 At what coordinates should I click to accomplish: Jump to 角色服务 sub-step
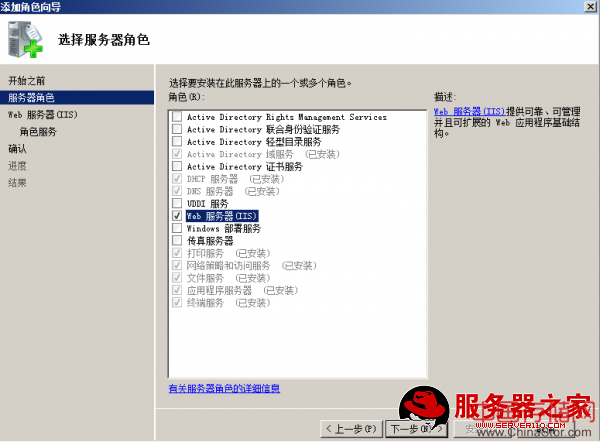[37, 131]
